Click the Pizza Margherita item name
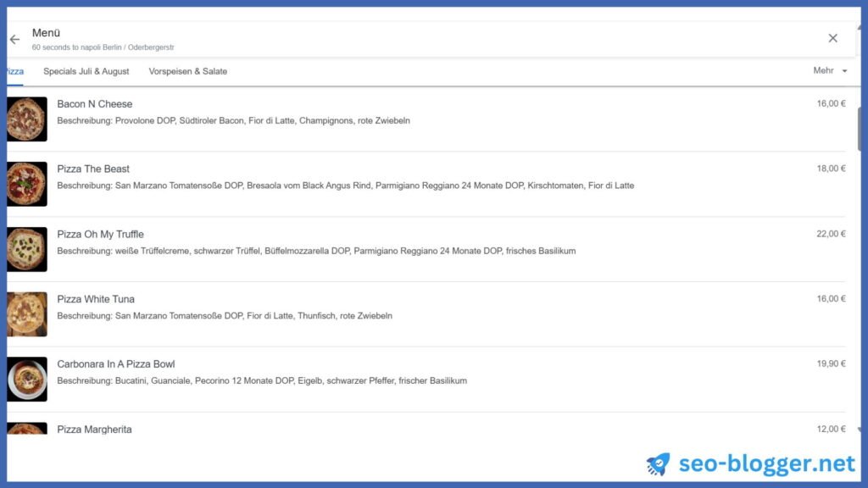Screen dimensions: 868x488 point(94,430)
